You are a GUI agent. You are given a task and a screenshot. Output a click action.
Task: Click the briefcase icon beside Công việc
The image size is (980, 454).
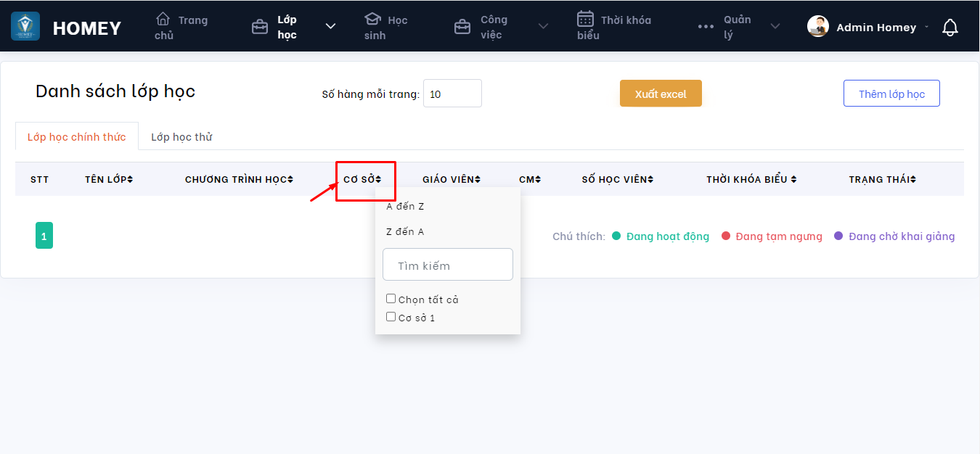click(x=462, y=28)
